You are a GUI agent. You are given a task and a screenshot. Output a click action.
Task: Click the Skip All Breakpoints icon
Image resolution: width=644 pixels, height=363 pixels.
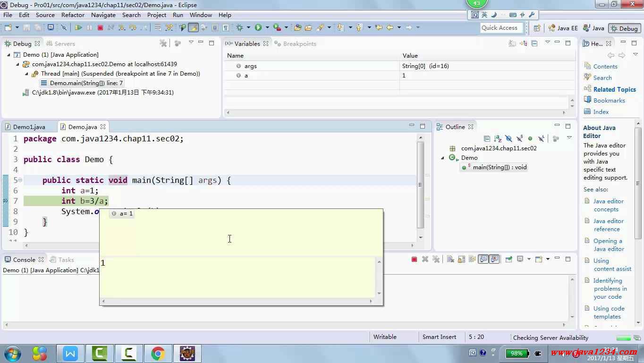(64, 28)
